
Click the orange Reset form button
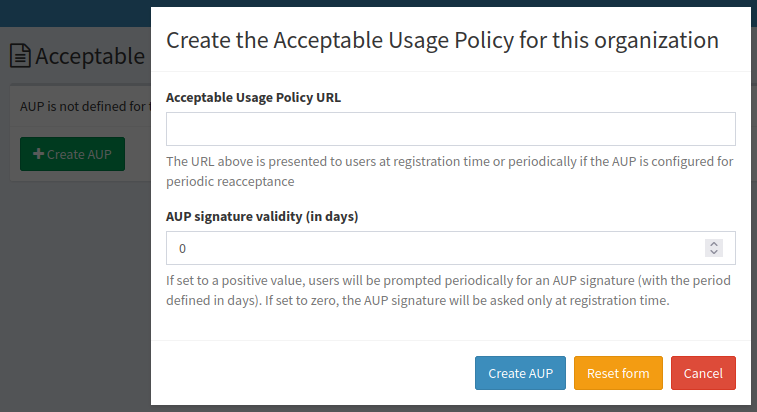[617, 373]
